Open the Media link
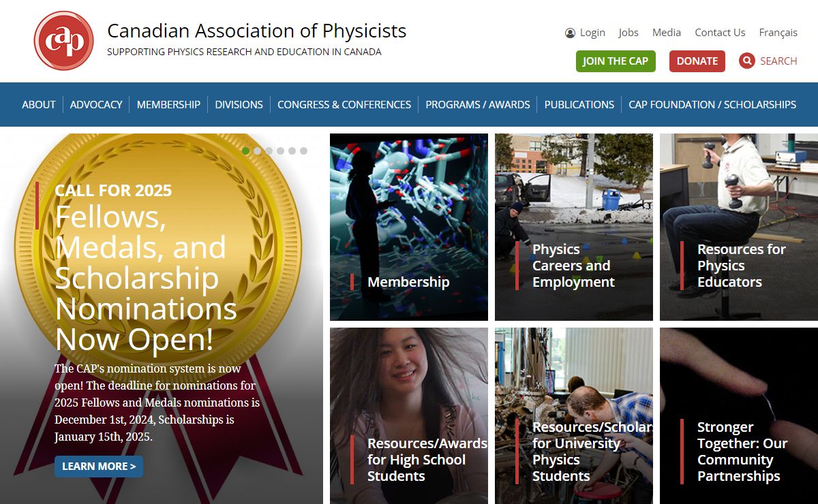This screenshot has width=818, height=504. click(x=667, y=33)
